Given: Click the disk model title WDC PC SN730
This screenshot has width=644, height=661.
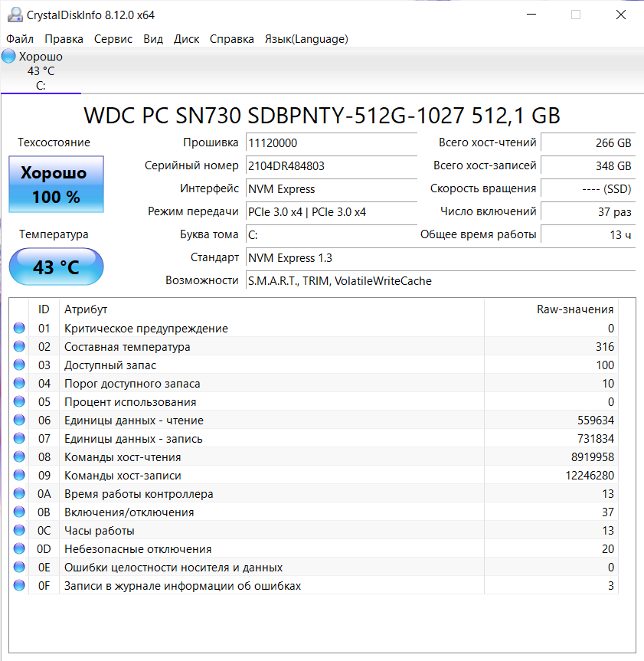Looking at the screenshot, I should pos(322,116).
